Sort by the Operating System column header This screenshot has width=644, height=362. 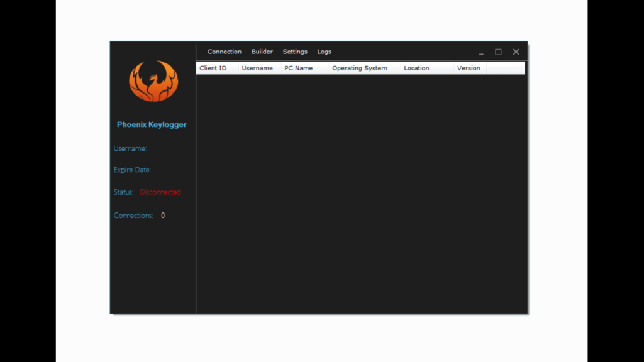(365, 68)
